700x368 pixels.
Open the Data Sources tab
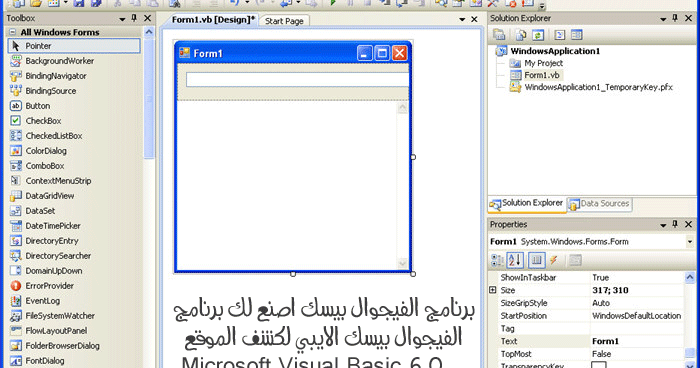(x=600, y=204)
